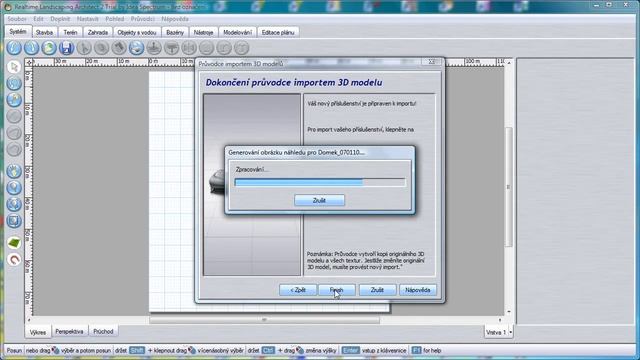Click the floppy-disk Save icon
The height and width of the screenshot is (360, 640).
66,48
